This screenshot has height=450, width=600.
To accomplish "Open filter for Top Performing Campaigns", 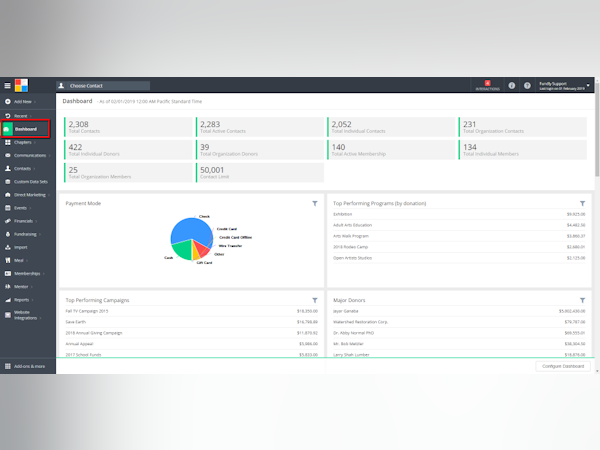I will click(x=315, y=300).
